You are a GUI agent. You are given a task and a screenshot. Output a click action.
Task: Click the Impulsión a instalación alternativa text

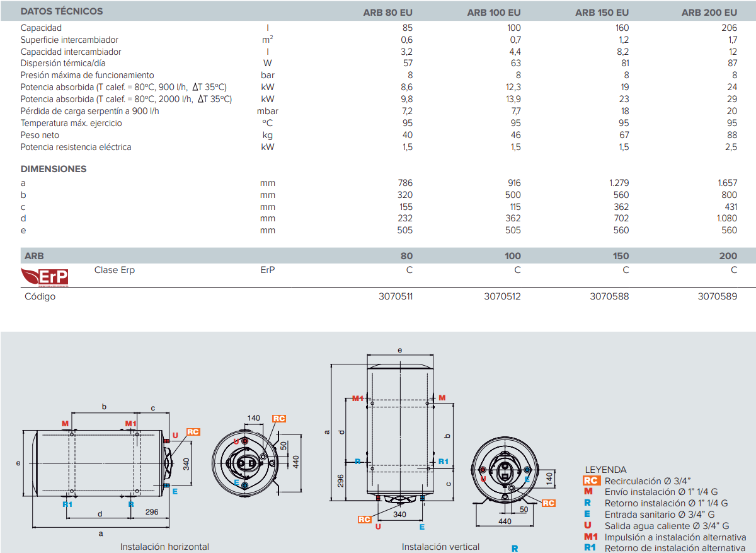click(675, 537)
